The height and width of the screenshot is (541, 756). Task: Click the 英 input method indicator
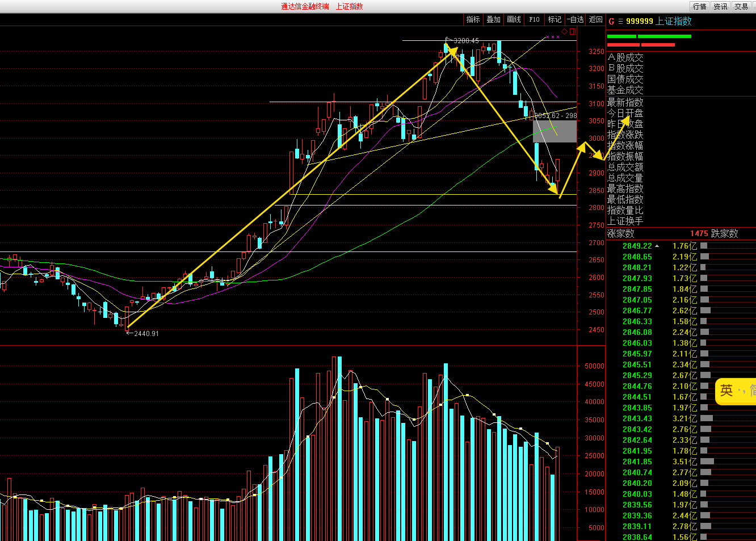coord(726,391)
